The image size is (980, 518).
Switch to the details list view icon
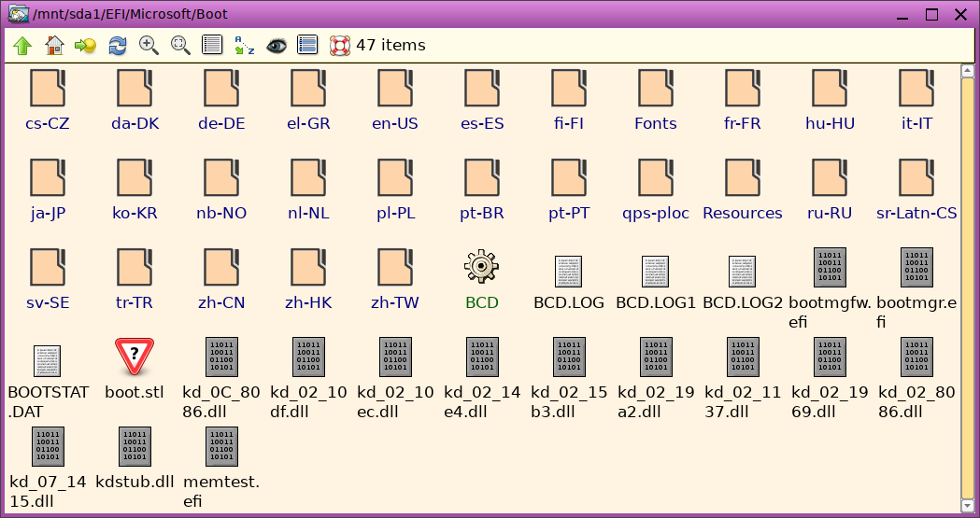coord(212,45)
